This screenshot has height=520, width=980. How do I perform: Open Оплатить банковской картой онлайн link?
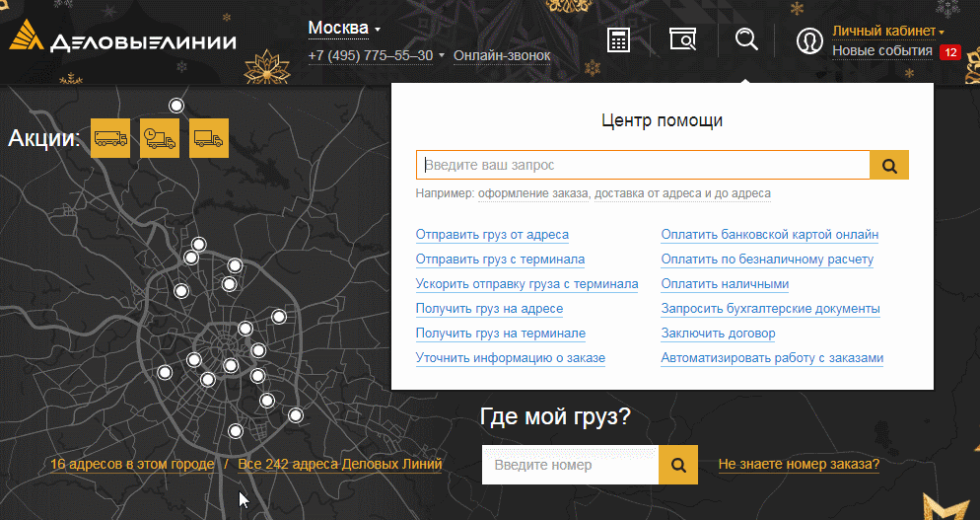[770, 235]
